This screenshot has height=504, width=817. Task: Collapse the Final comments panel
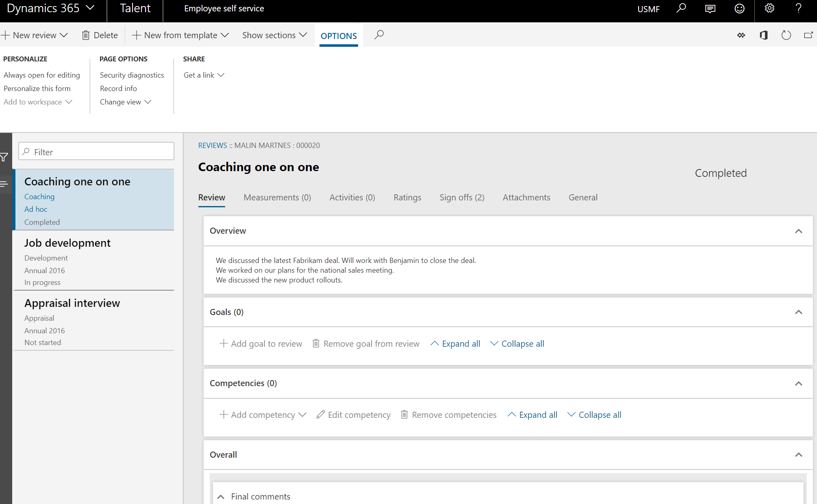point(221,496)
